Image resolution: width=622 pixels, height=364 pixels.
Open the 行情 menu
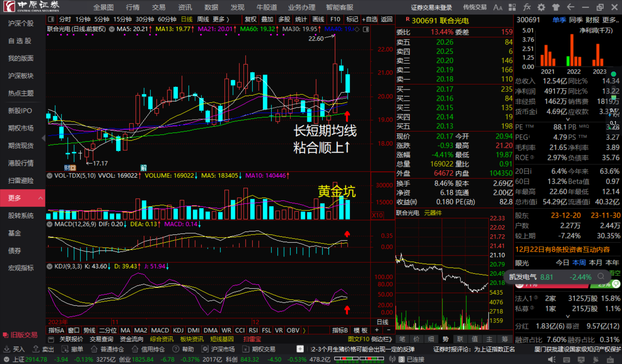(132, 7)
